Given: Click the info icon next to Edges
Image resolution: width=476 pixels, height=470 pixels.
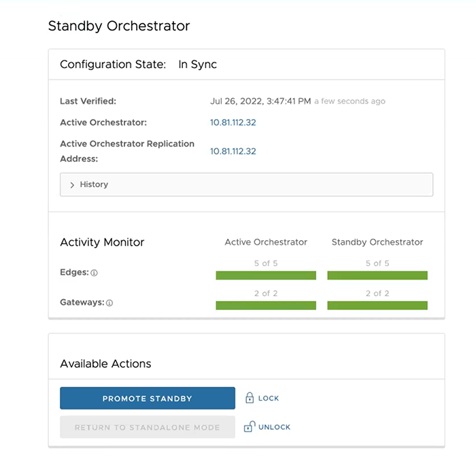Looking at the screenshot, I should [x=95, y=273].
